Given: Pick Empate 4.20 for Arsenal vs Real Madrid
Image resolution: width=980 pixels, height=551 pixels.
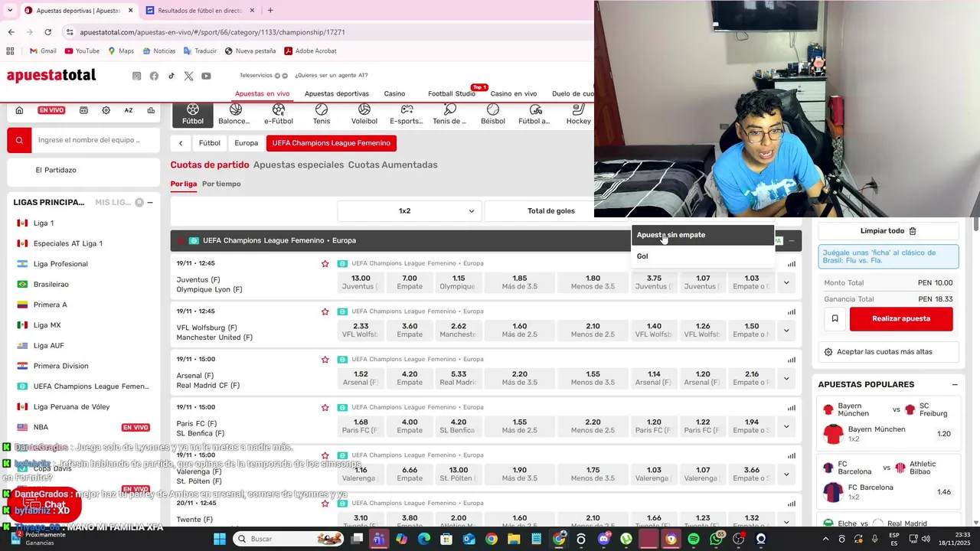Looking at the screenshot, I should click(x=410, y=378).
